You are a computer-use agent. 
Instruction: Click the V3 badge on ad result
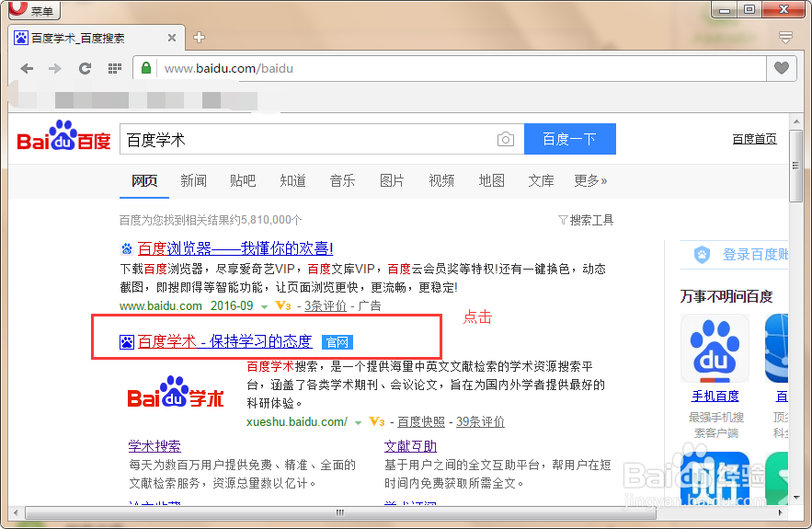click(282, 305)
